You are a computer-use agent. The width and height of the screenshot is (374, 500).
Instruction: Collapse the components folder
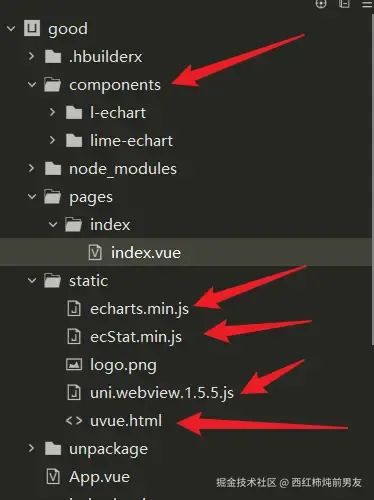tap(32, 85)
